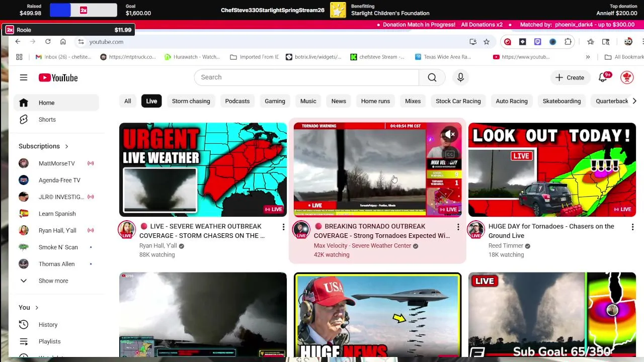Viewport: 644px width, 362px height.
Task: Start voice search with the microphone
Action: click(460, 77)
